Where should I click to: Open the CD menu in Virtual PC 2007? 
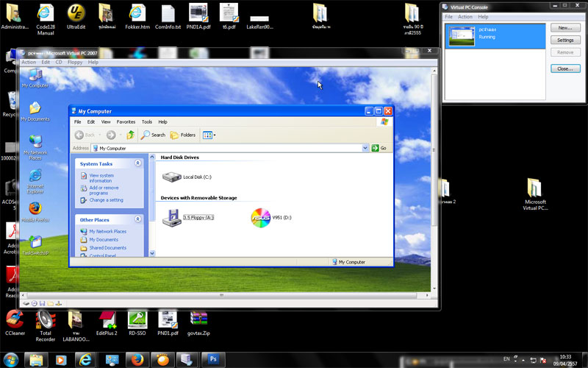click(x=59, y=62)
